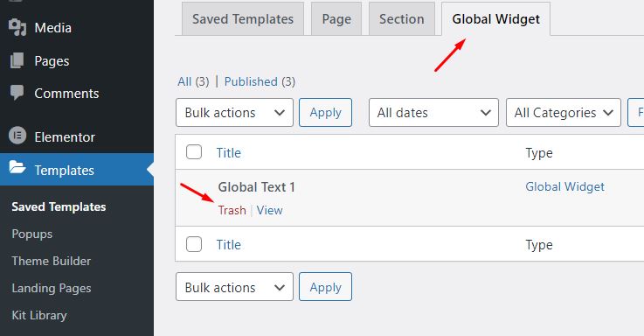Click the Media icon in sidebar
Viewport: 644px width, 336px height.
click(x=17, y=27)
